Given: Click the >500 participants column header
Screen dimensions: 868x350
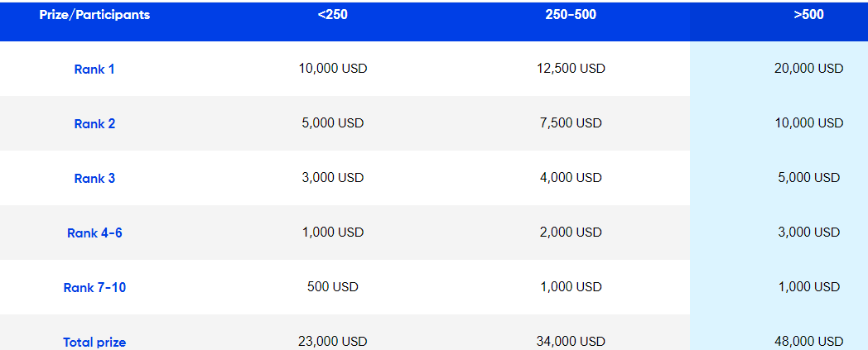Looking at the screenshot, I should pos(808,15).
